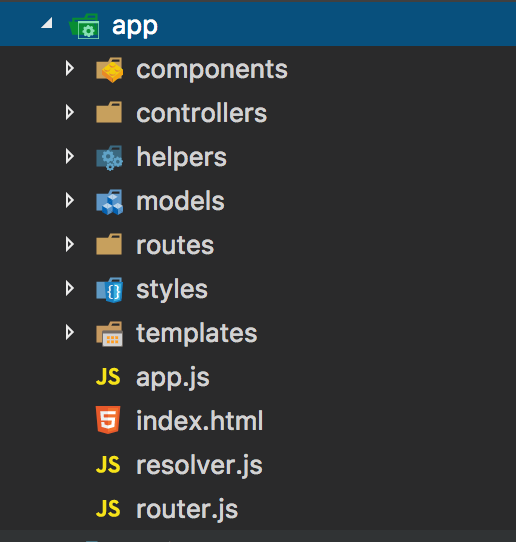Click the green app folder icon
This screenshot has width=516, height=542.
(84, 26)
